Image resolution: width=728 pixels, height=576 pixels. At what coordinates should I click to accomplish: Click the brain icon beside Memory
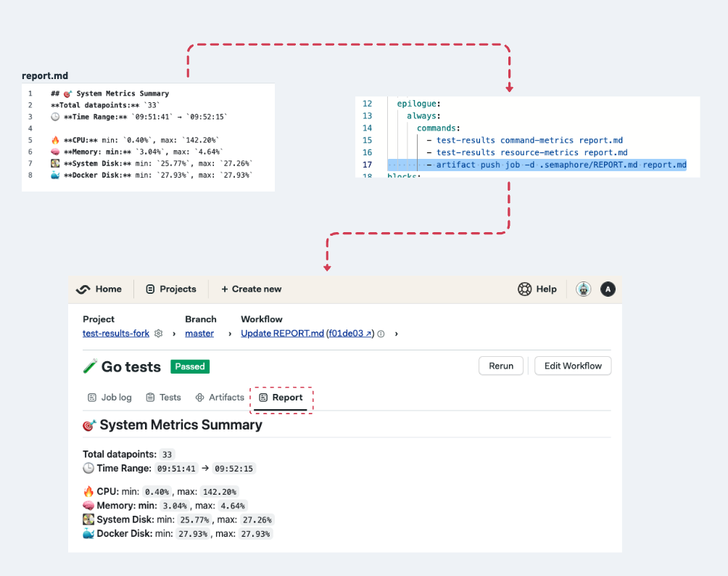click(88, 505)
